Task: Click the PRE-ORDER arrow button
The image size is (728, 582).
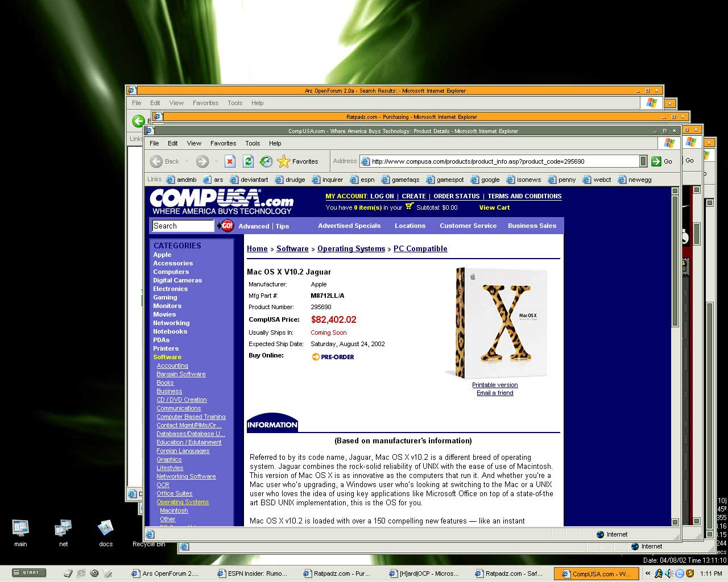Action: click(x=333, y=357)
